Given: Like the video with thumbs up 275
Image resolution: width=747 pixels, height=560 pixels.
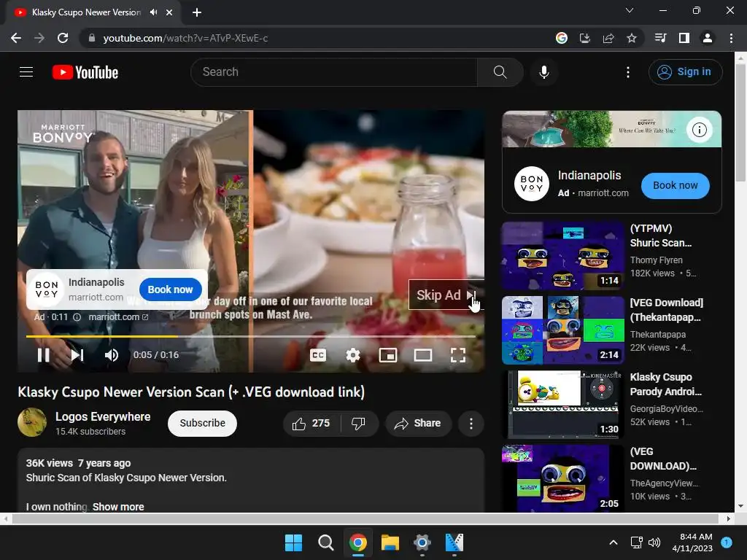Looking at the screenshot, I should (x=311, y=424).
